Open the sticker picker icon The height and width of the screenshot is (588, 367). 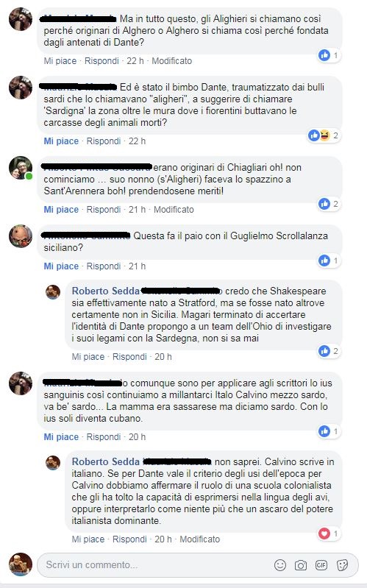pyautogui.click(x=342, y=565)
